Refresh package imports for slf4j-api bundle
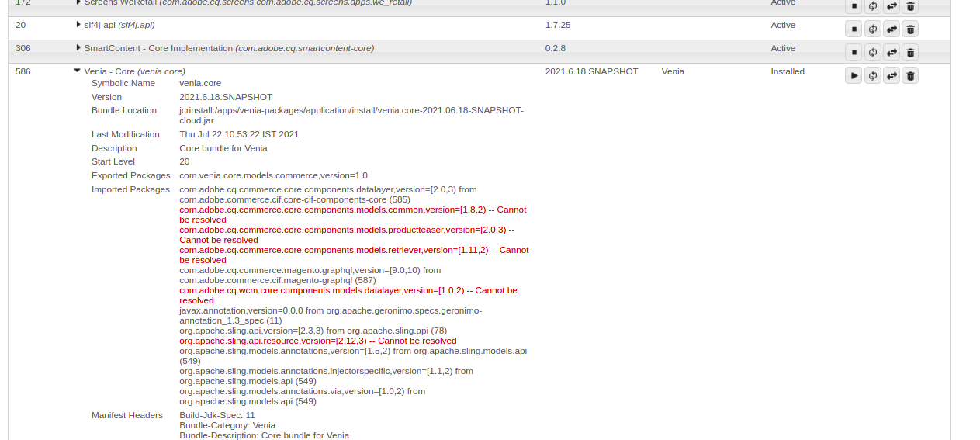Image resolution: width=980 pixels, height=440 pixels. (873, 29)
